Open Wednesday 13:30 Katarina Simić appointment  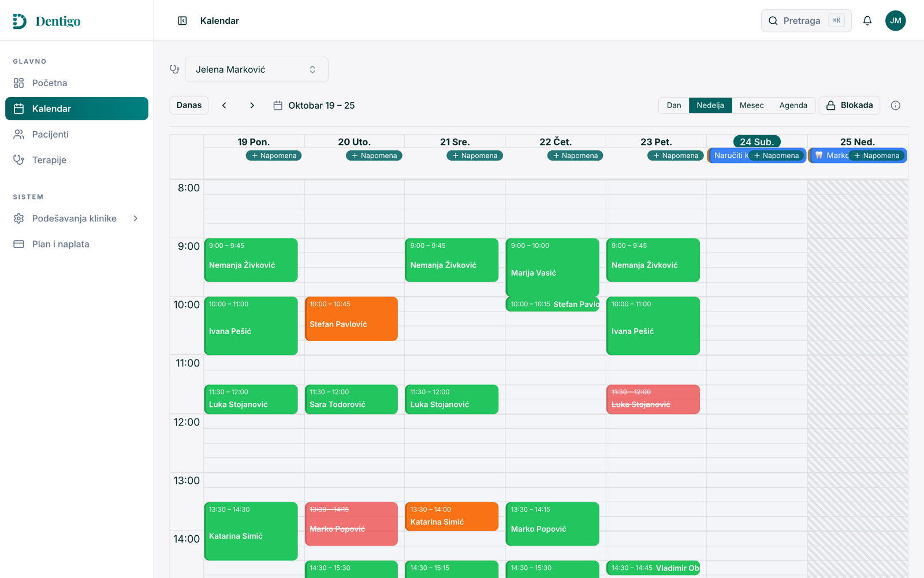pyautogui.click(x=452, y=516)
